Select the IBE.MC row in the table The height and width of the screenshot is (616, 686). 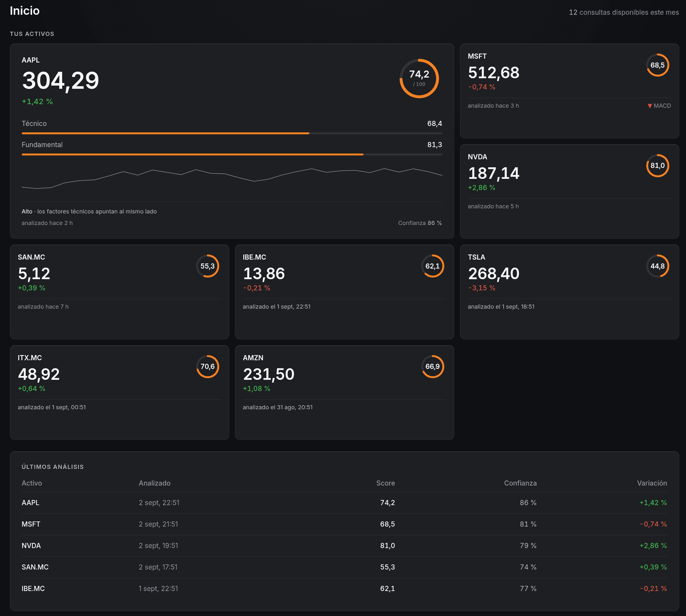click(x=344, y=588)
